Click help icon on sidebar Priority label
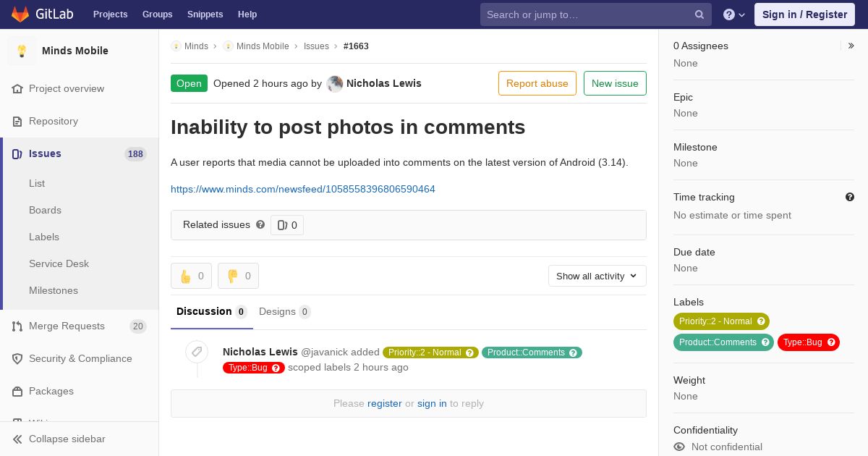868x456 pixels. (761, 321)
